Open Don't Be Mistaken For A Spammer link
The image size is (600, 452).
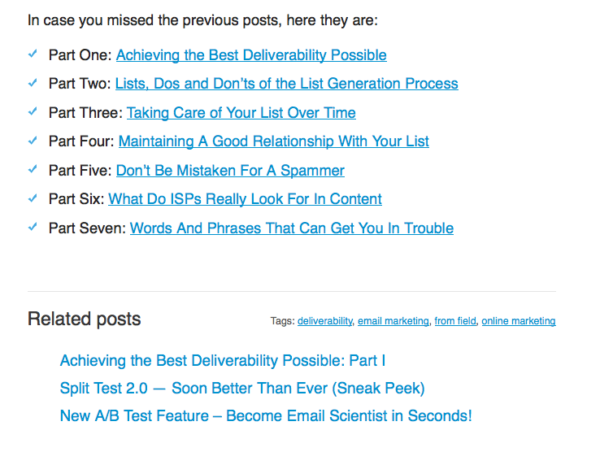click(x=230, y=170)
